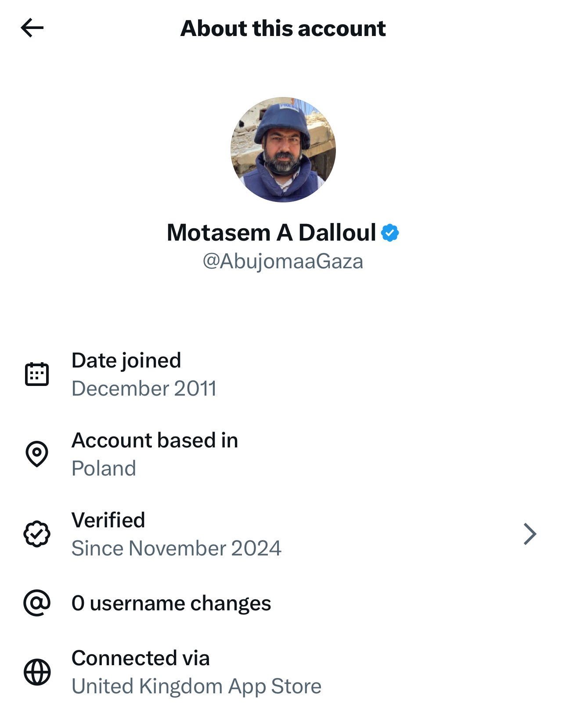The image size is (566, 728).
Task: Tap the Connected via label
Action: 141,658
